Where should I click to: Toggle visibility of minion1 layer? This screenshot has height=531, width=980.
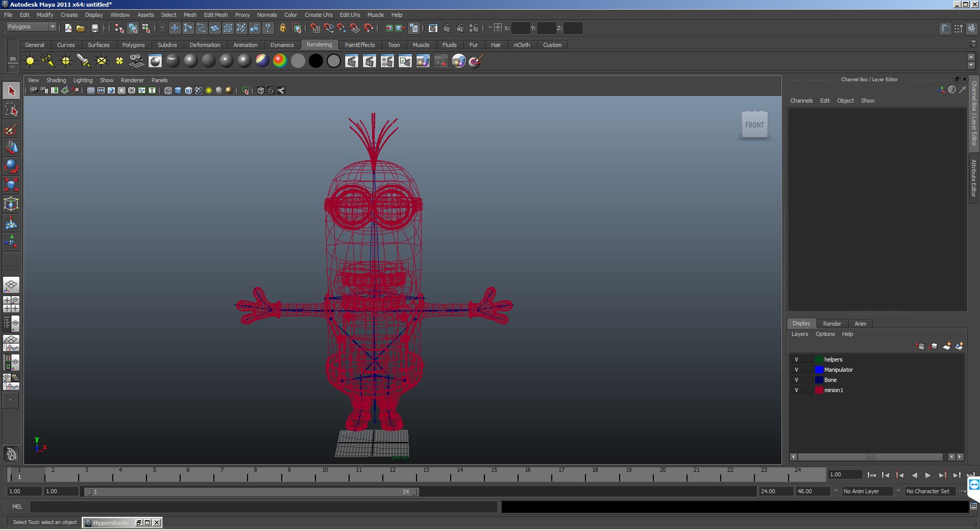click(x=796, y=390)
